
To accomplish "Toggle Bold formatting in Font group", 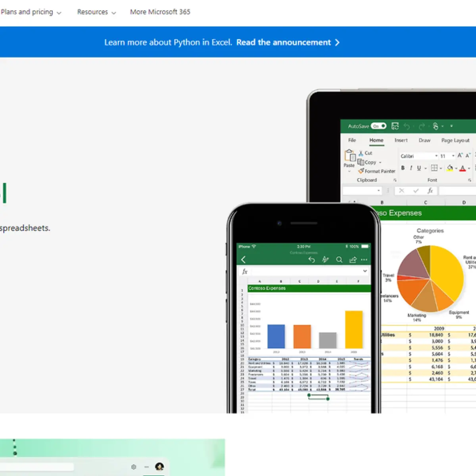I will pyautogui.click(x=403, y=168).
